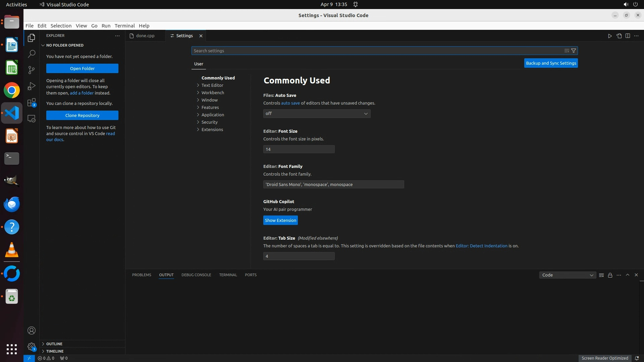Viewport: 644px width, 362px height.
Task: Expand the Text Editor settings category
Action: [x=212, y=85]
